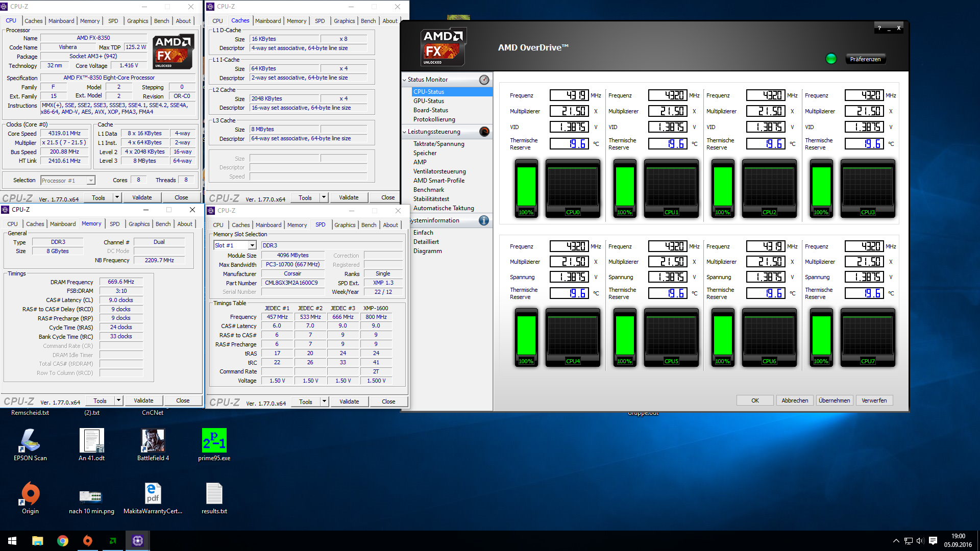Click the Leistungssteuerung dial icon
Image resolution: width=980 pixels, height=551 pixels.
click(x=484, y=132)
